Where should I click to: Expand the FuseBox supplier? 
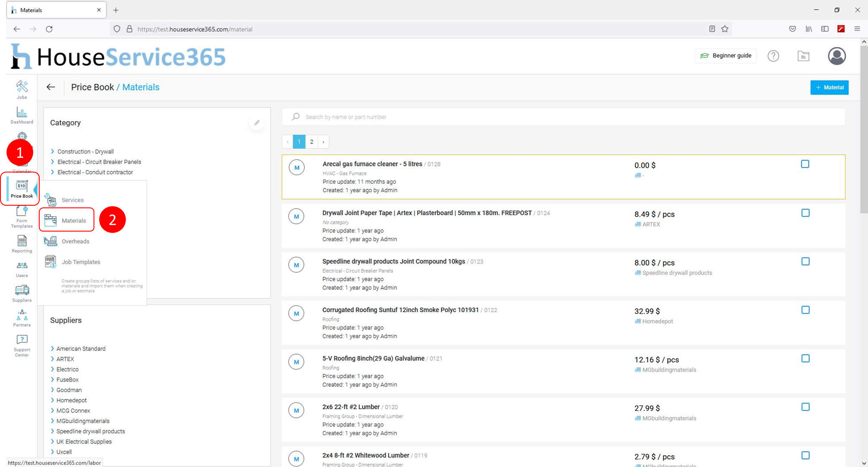click(x=53, y=379)
